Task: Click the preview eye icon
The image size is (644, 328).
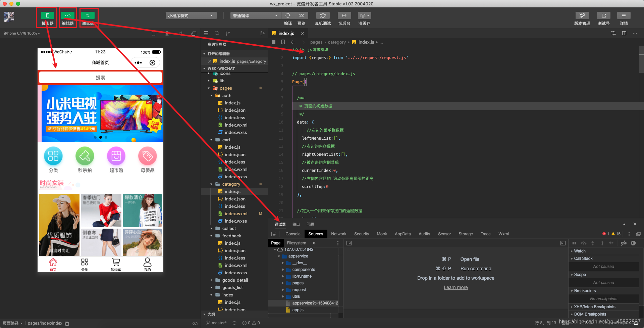Action: (302, 15)
